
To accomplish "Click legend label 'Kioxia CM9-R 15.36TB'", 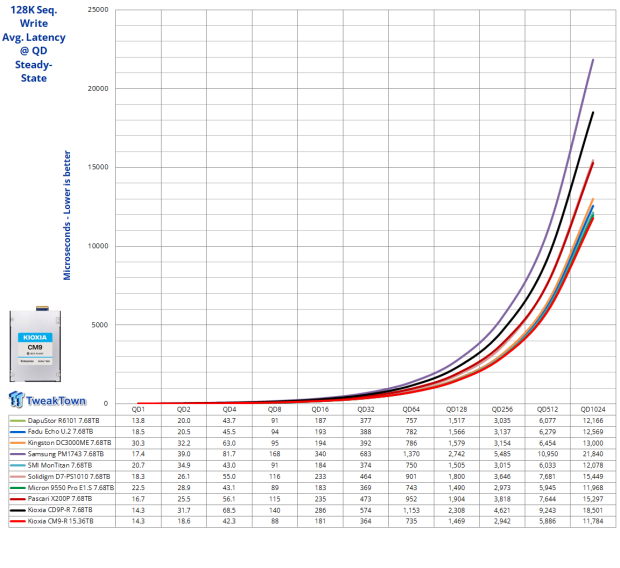I will click(60, 521).
